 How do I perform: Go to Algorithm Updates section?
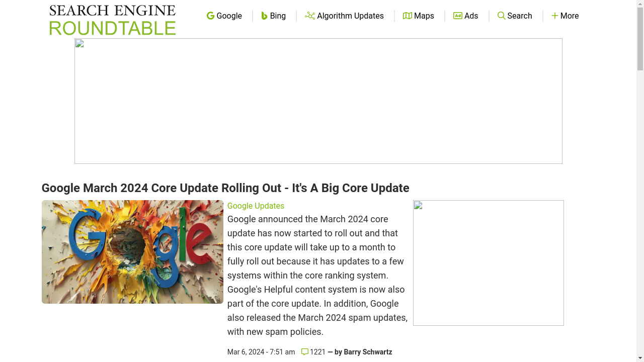[344, 16]
